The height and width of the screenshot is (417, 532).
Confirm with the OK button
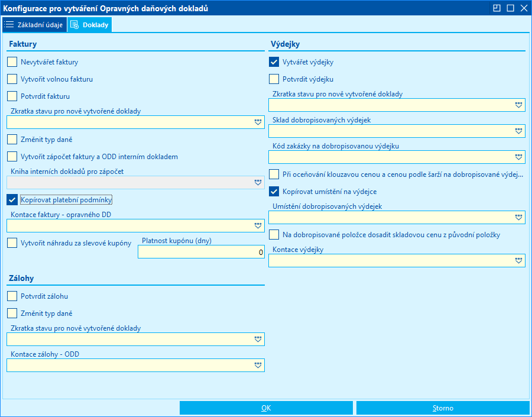(266, 408)
